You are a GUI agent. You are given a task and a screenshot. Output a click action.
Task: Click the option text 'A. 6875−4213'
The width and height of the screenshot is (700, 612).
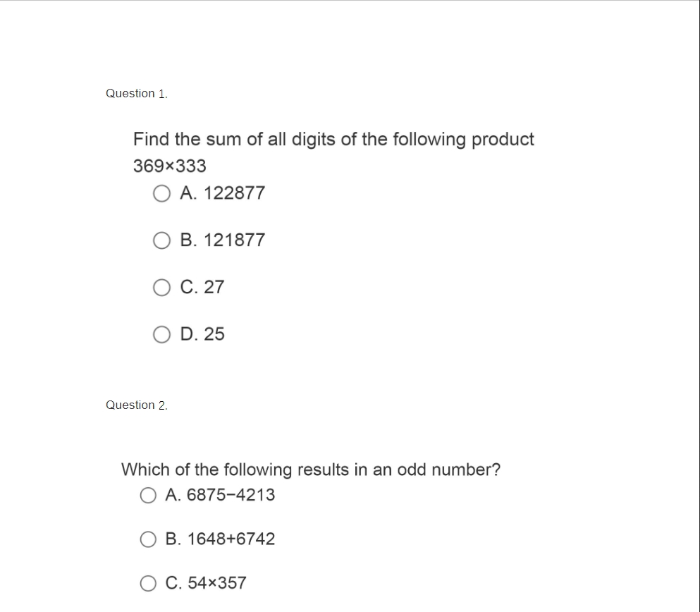click(x=220, y=496)
